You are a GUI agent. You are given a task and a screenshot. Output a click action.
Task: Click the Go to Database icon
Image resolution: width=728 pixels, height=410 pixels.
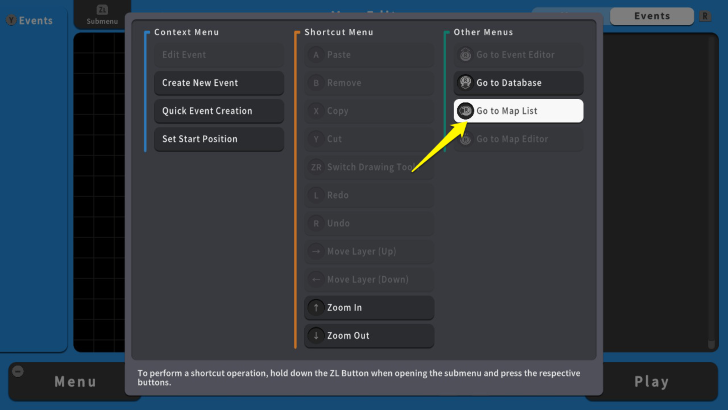[465, 83]
